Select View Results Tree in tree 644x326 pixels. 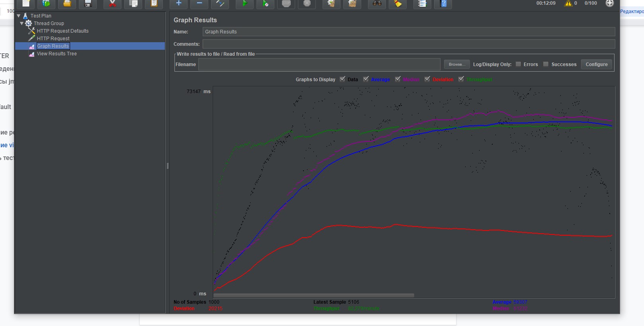click(x=57, y=54)
